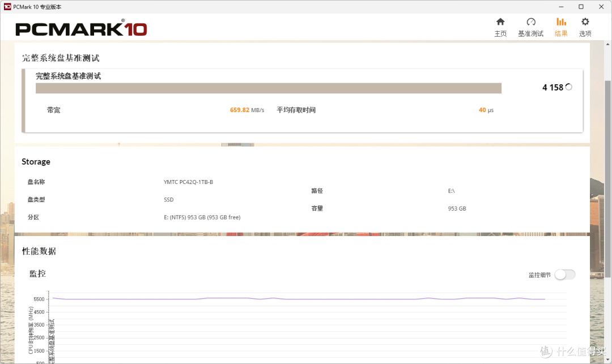Click the 监控 chart heading
The height and width of the screenshot is (364, 612).
click(37, 273)
